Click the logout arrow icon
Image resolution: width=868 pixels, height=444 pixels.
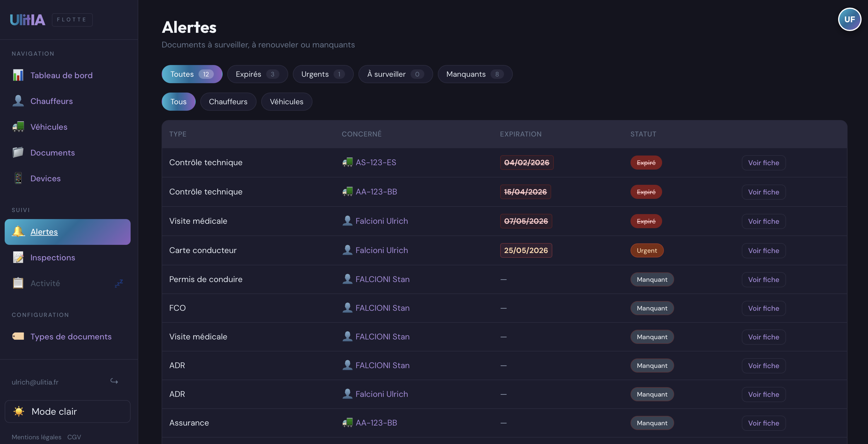pos(114,381)
